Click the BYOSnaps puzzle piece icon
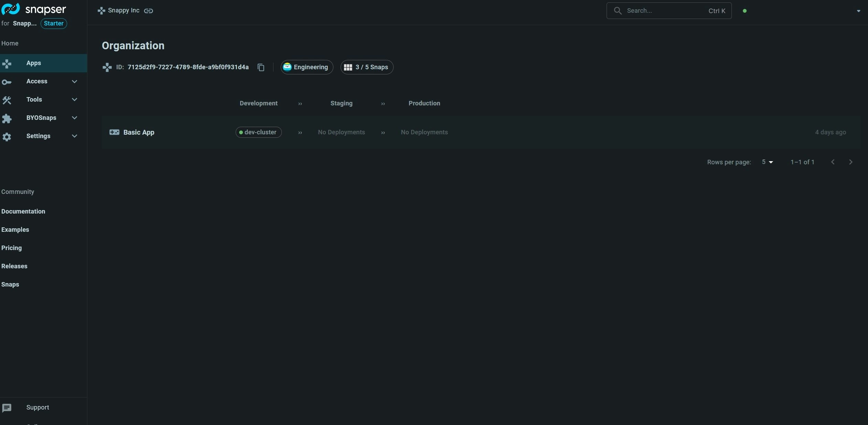The image size is (868, 425). 7,118
